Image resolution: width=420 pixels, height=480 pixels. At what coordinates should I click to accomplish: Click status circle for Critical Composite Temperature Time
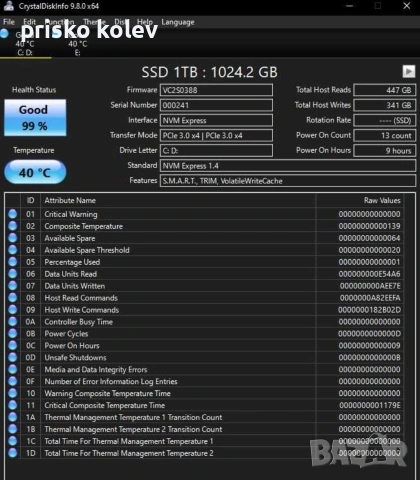(x=13, y=405)
